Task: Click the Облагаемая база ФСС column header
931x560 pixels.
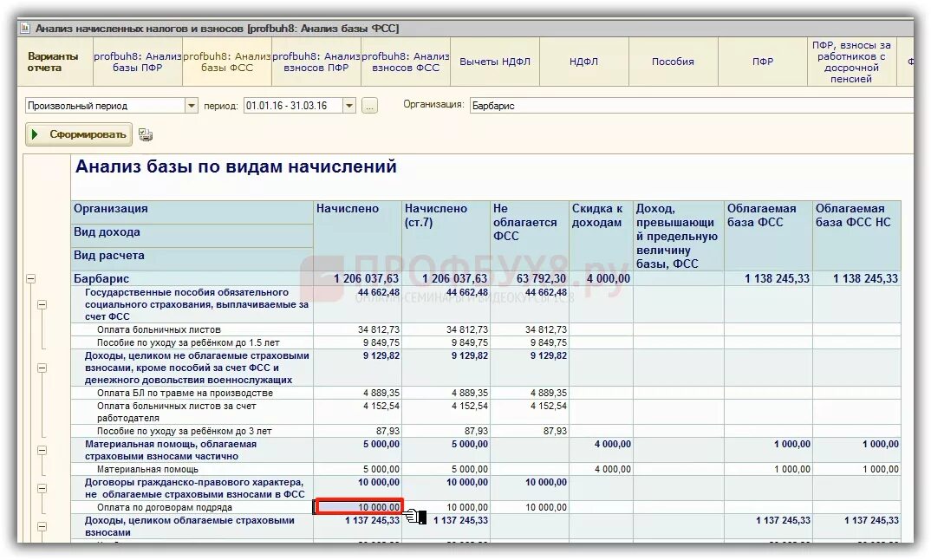Action: pyautogui.click(x=768, y=236)
